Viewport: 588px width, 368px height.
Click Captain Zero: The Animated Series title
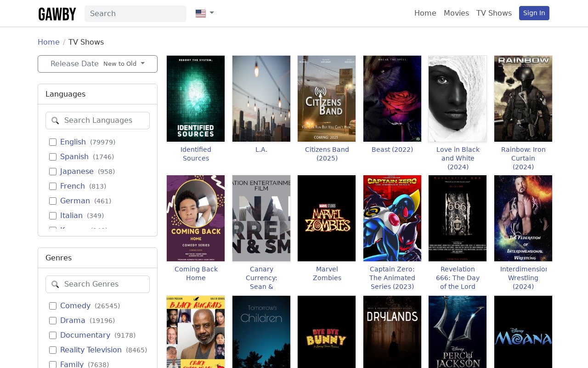click(x=392, y=278)
